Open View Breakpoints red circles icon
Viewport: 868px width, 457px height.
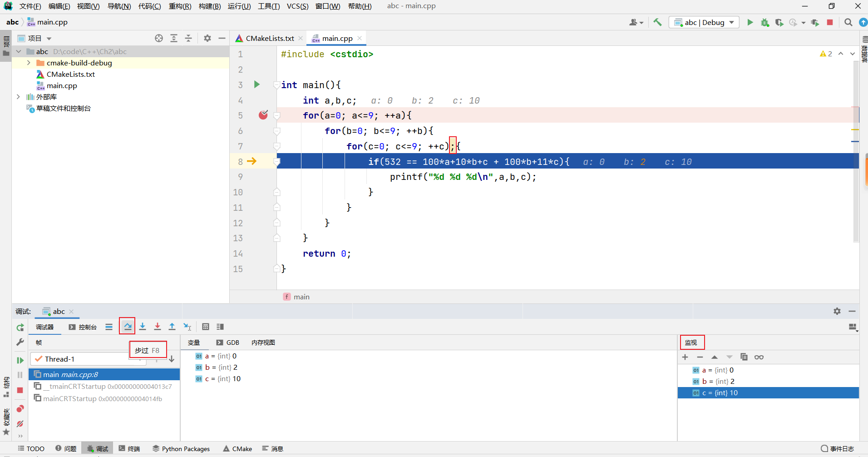point(20,409)
